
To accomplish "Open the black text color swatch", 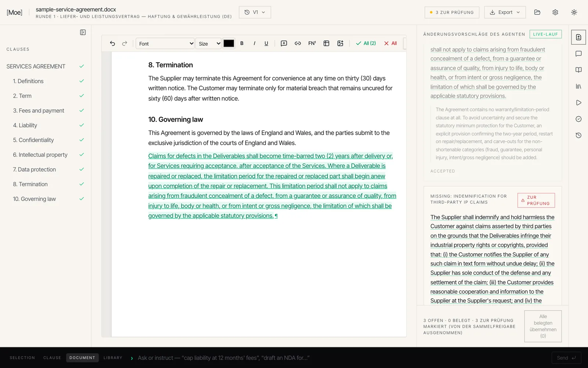I will click(229, 43).
